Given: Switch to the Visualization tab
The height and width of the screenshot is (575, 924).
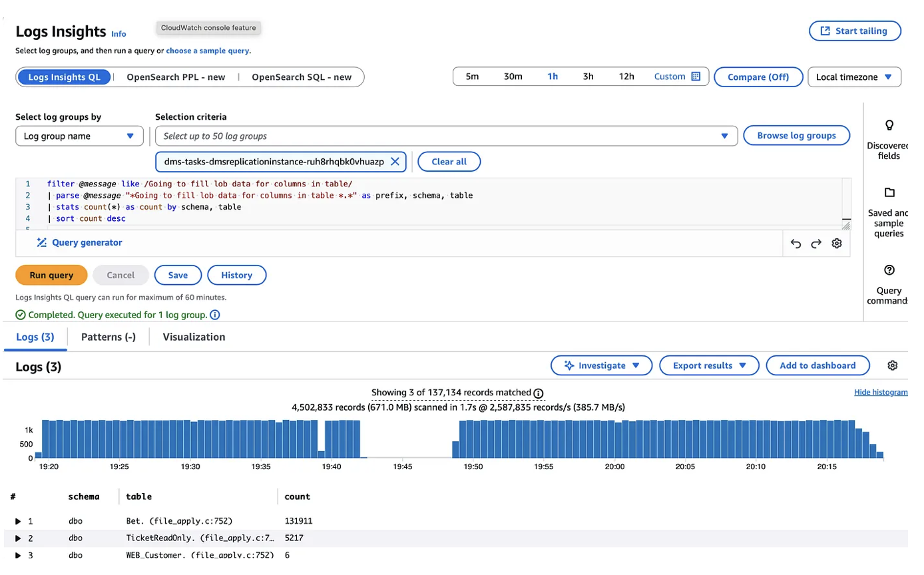Looking at the screenshot, I should click(192, 337).
